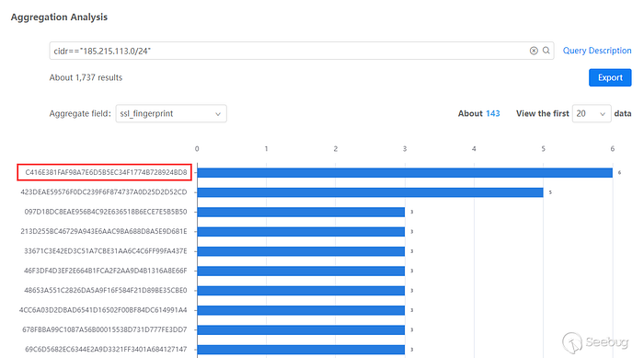Click the bar with value 6 for C416E381

pyautogui.click(x=405, y=173)
